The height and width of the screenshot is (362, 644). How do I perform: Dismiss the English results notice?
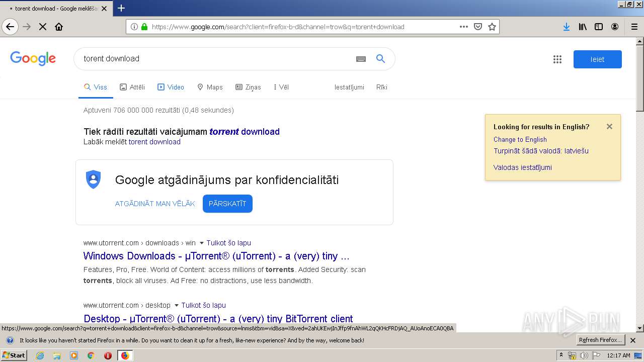click(609, 127)
